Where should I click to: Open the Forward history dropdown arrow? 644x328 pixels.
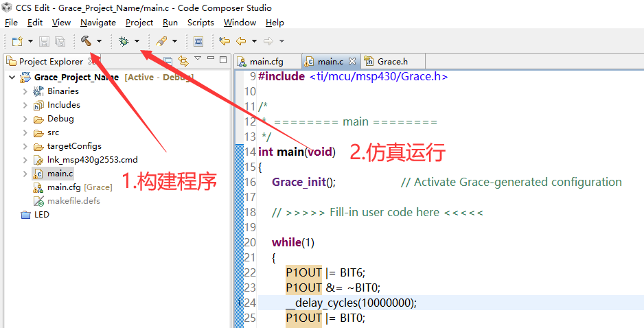click(x=281, y=41)
